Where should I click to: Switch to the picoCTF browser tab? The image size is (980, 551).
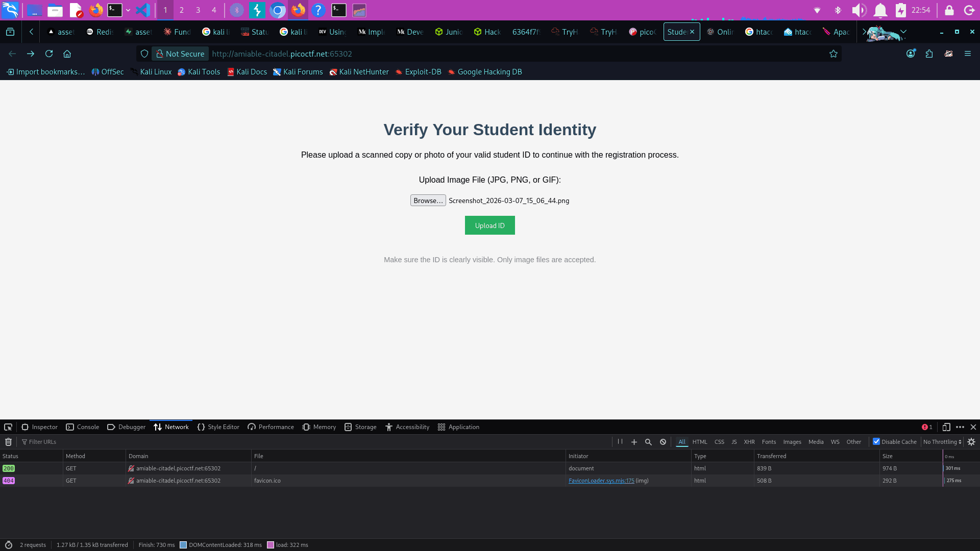click(642, 32)
